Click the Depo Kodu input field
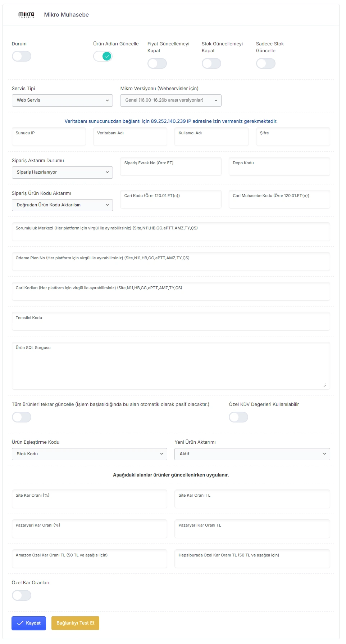Image resolution: width=346 pixels, height=644 pixels. (279, 166)
